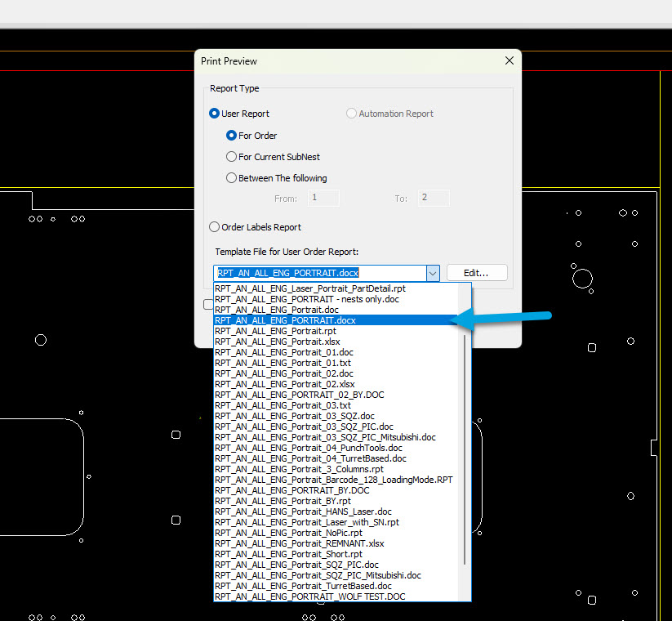Select RPT_AN_ALL_ENG_Portrait_04_TurretBased.doc

336,458
